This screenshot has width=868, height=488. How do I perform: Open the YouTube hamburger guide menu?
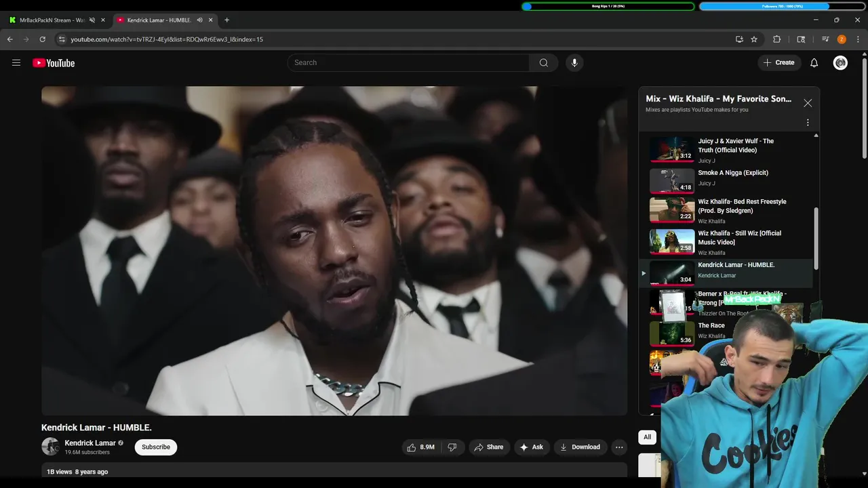point(16,63)
